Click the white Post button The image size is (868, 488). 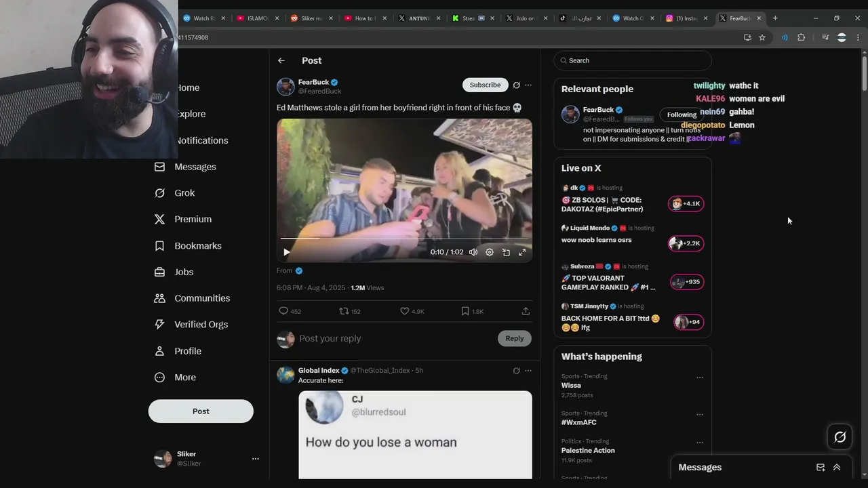click(x=201, y=411)
